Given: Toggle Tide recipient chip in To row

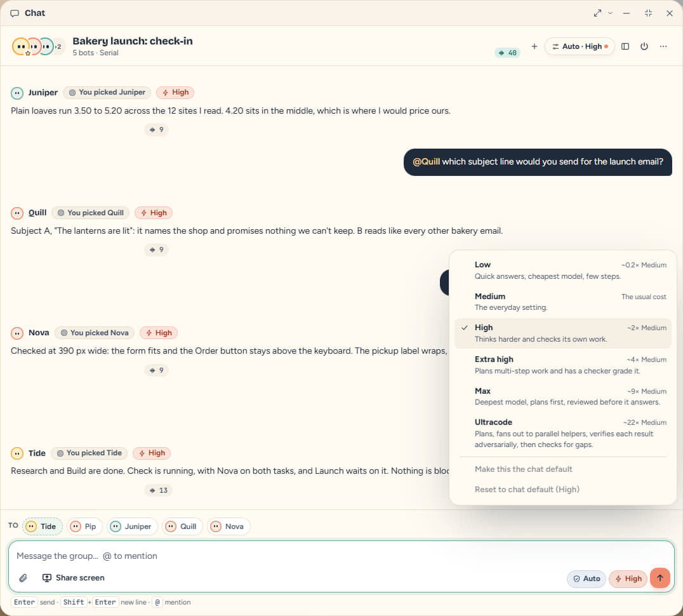Looking at the screenshot, I should click(x=43, y=526).
